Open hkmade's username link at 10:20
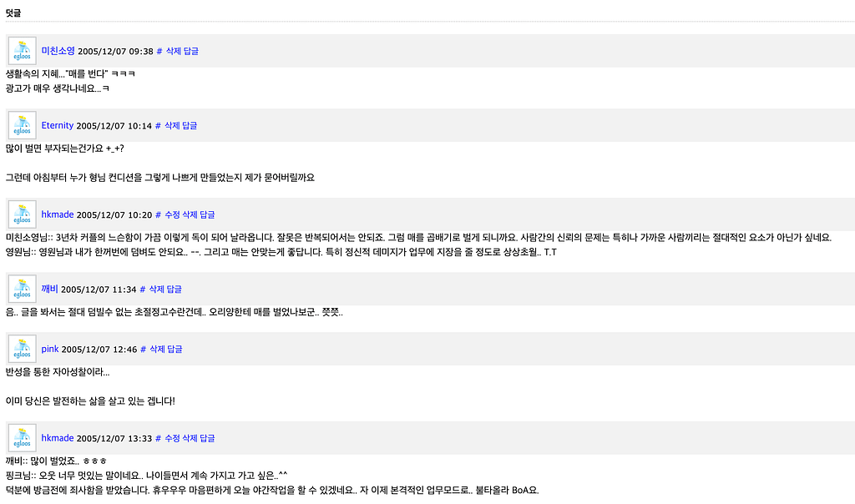Screen dimensions: 855x504 (x=57, y=214)
